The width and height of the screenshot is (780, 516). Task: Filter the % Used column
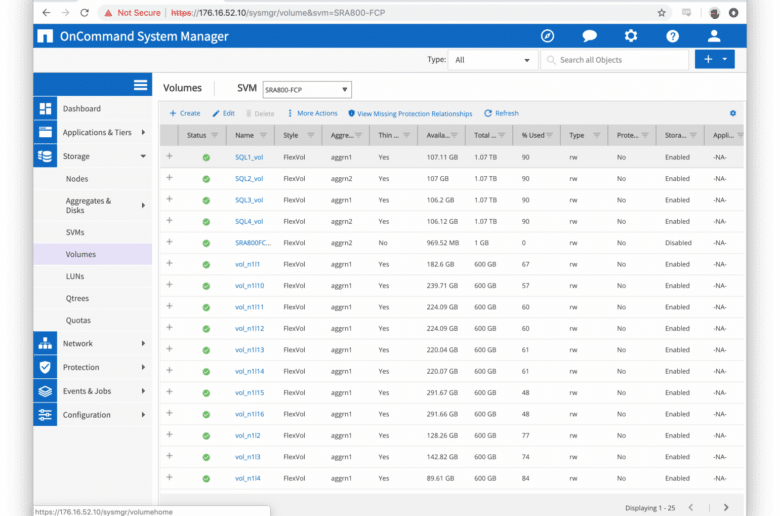tap(550, 135)
